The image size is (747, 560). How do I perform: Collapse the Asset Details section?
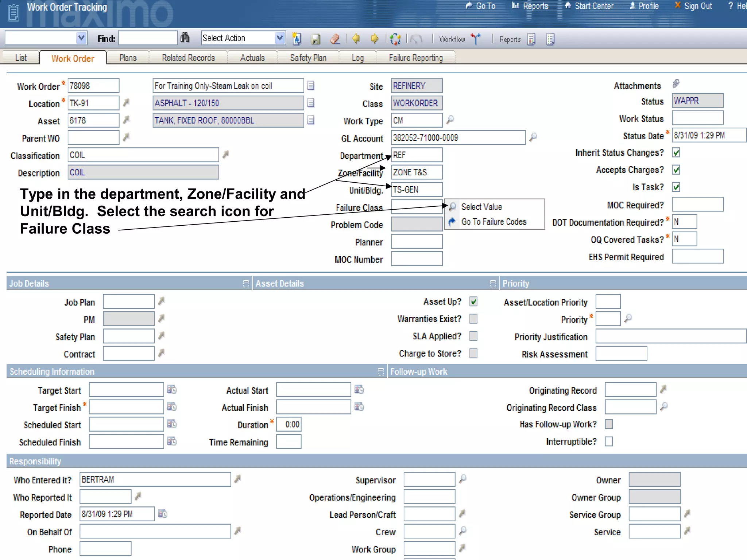pyautogui.click(x=493, y=283)
